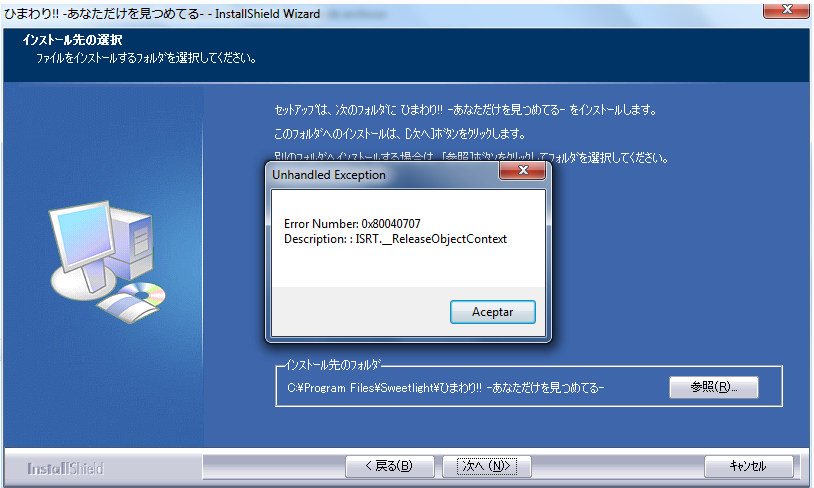Open folder browser with 参照(R) button

pyautogui.click(x=714, y=387)
